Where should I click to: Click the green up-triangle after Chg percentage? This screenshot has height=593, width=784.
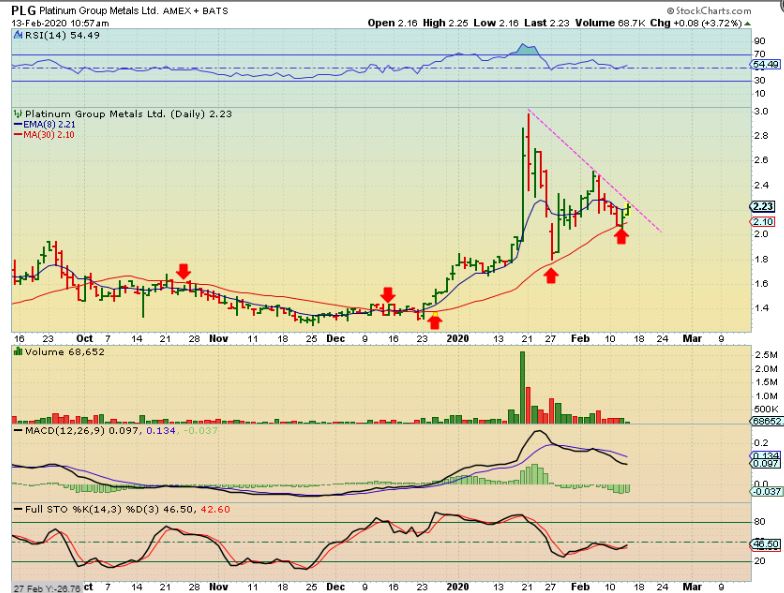748,23
